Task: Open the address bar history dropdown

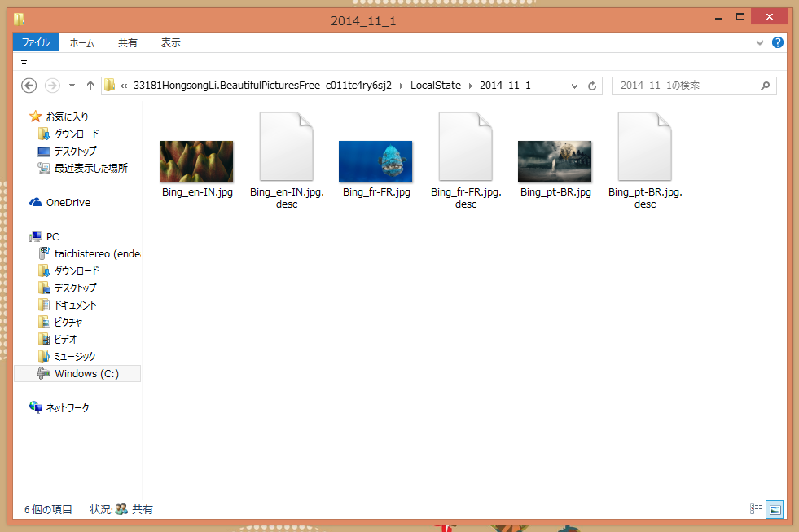Action: 574,86
